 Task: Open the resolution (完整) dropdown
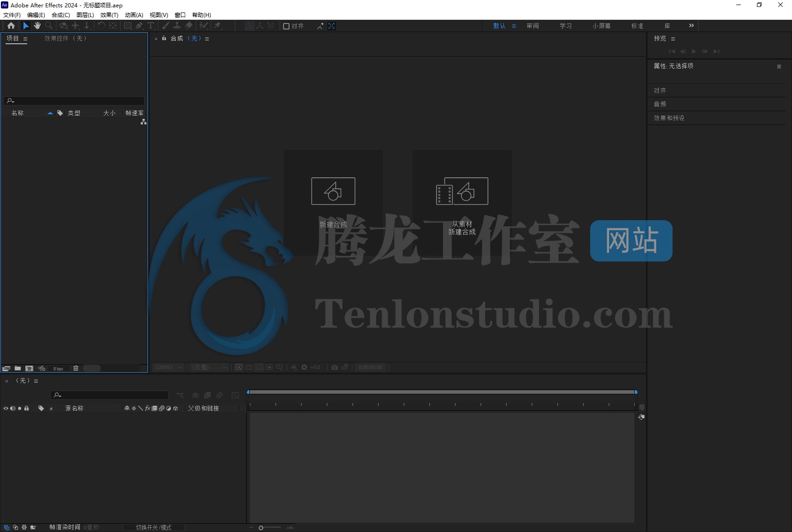(x=209, y=367)
